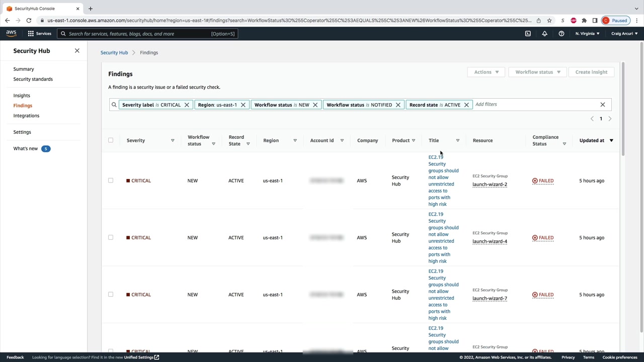644x362 pixels.
Task: Open the Region column filter arrow
Action: pyautogui.click(x=295, y=141)
